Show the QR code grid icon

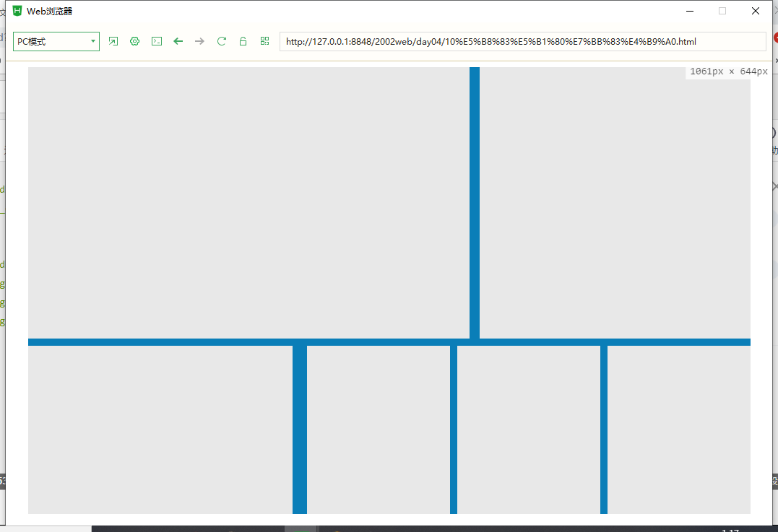click(x=265, y=41)
